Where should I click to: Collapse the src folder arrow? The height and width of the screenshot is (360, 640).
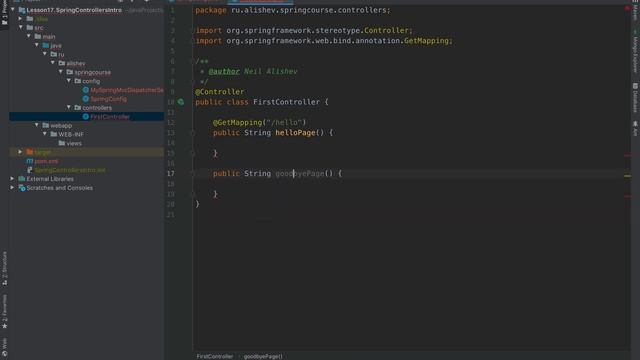tap(20, 27)
